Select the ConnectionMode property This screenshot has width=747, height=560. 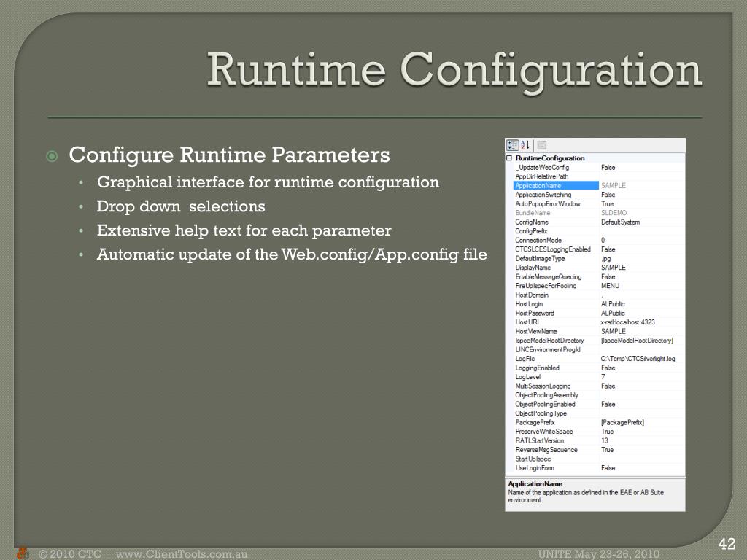tap(538, 240)
